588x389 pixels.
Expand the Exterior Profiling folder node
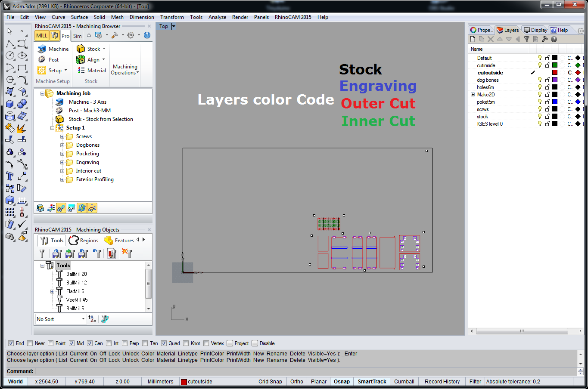point(62,180)
